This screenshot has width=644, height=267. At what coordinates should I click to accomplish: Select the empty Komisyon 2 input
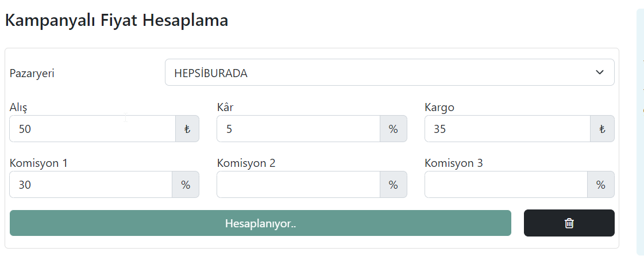(x=299, y=185)
